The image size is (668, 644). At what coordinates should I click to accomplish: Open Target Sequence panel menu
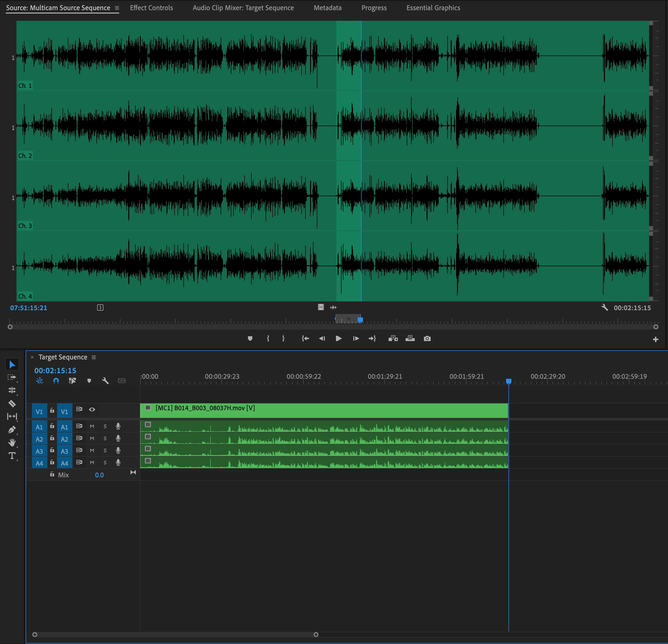point(94,357)
